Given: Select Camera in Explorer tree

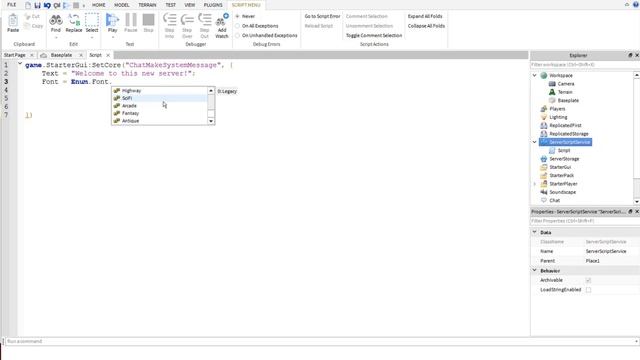Looking at the screenshot, I should point(566,84).
